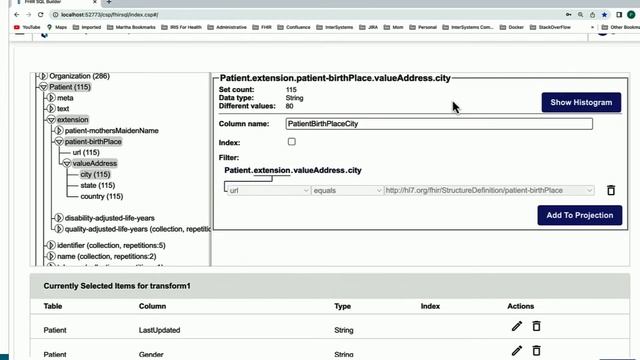This screenshot has height=360, width=640.
Task: Expand disability-adjusted-life-years node
Action: [x=59, y=218]
